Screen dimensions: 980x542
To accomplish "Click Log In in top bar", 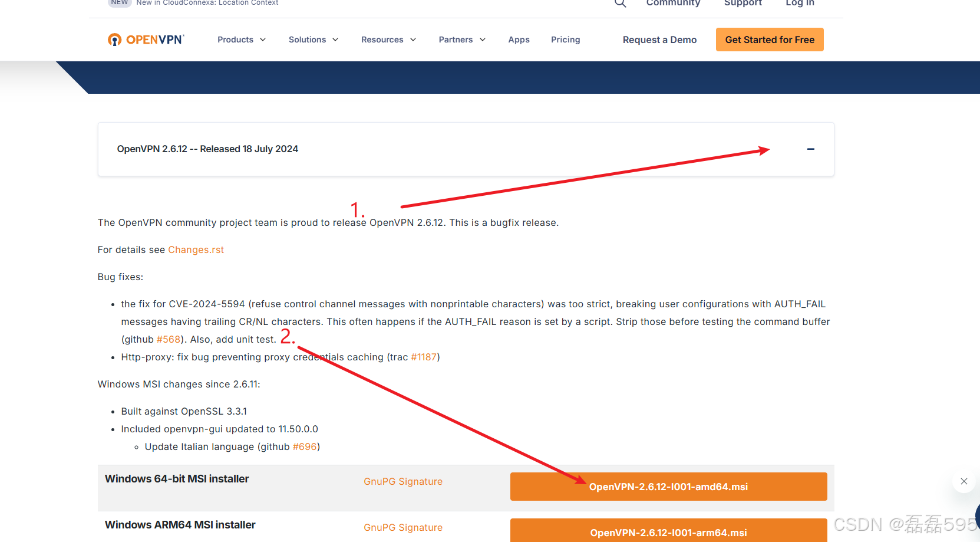I will tap(800, 3).
